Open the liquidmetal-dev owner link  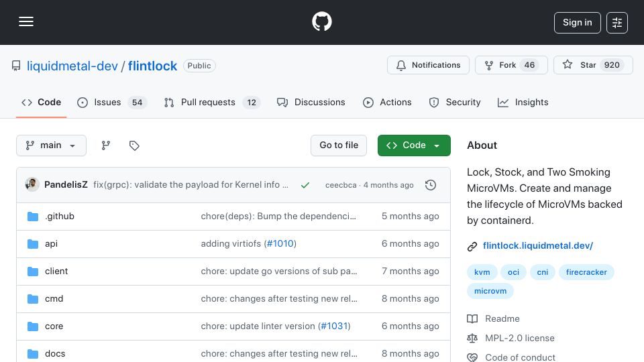(x=72, y=66)
